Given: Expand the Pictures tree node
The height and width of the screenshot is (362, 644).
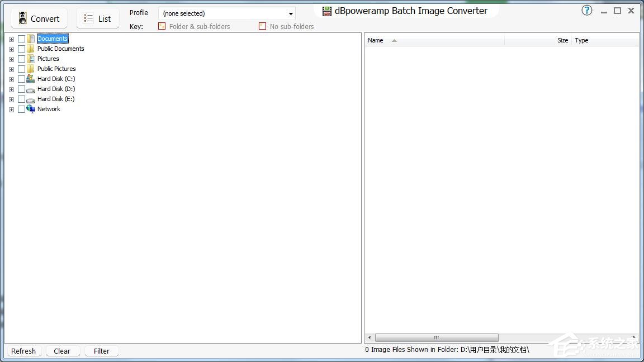Looking at the screenshot, I should tap(12, 59).
